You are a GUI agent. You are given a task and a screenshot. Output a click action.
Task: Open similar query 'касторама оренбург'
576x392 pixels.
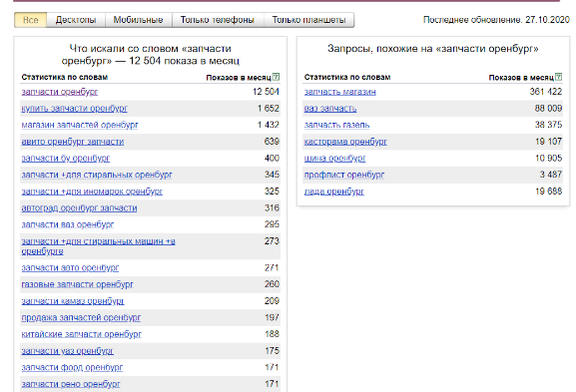[x=345, y=142]
